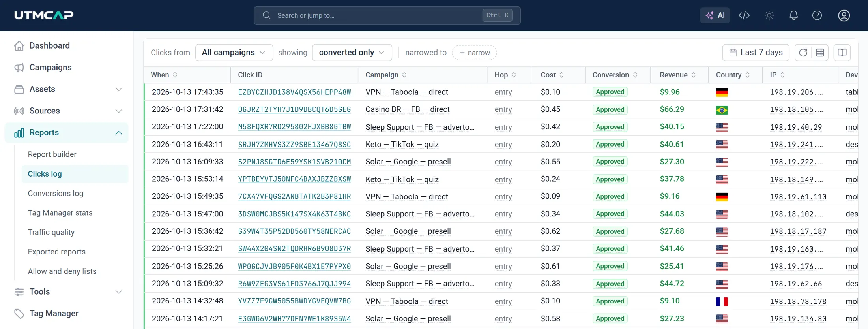
Task: Click the UTMCAP logo
Action: (x=44, y=15)
